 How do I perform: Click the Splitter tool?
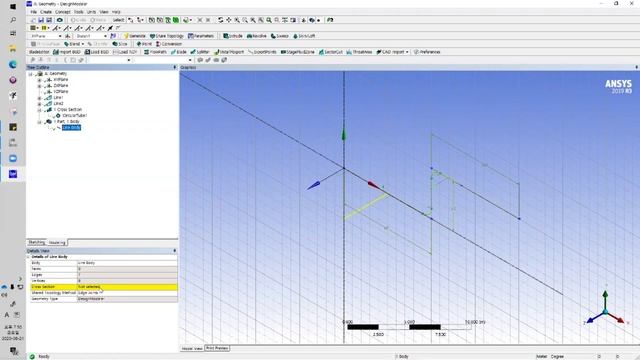[x=200, y=52]
